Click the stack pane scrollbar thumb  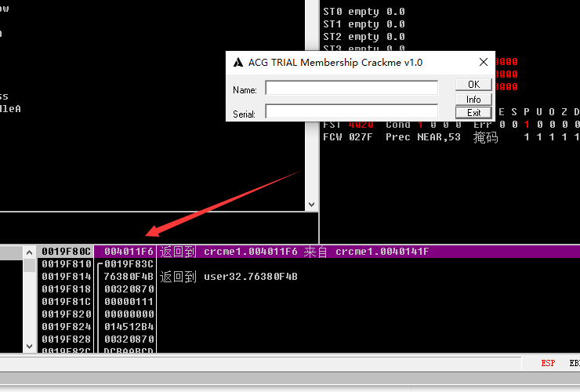pos(30,266)
